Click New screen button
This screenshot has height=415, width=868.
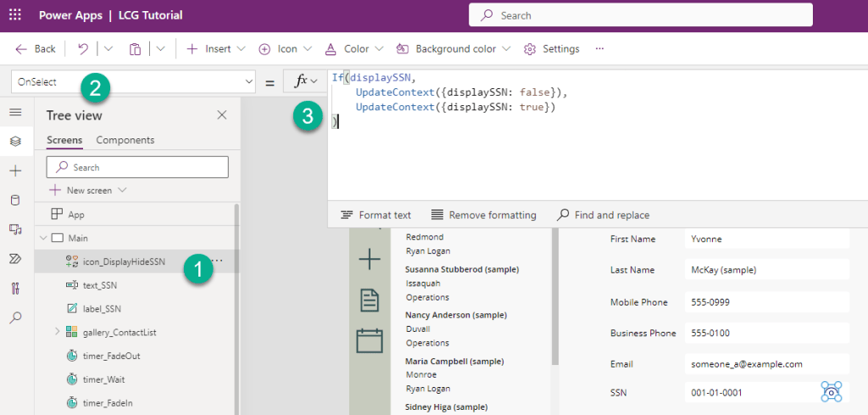pos(87,190)
